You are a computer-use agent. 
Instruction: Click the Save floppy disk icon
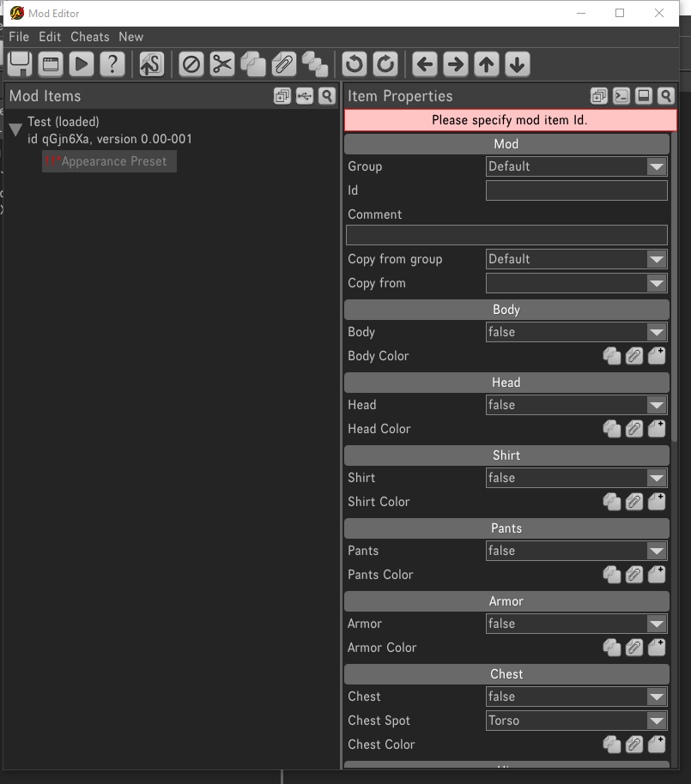click(20, 63)
